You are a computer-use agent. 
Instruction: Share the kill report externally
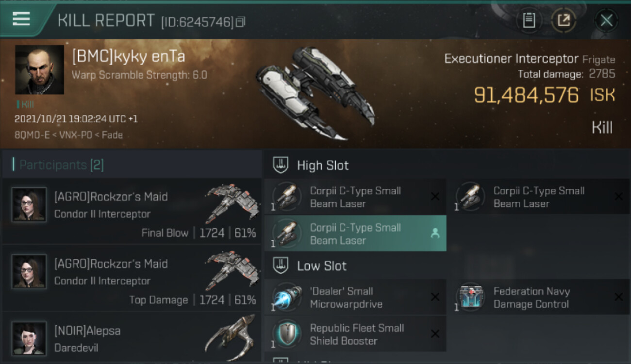click(x=564, y=20)
